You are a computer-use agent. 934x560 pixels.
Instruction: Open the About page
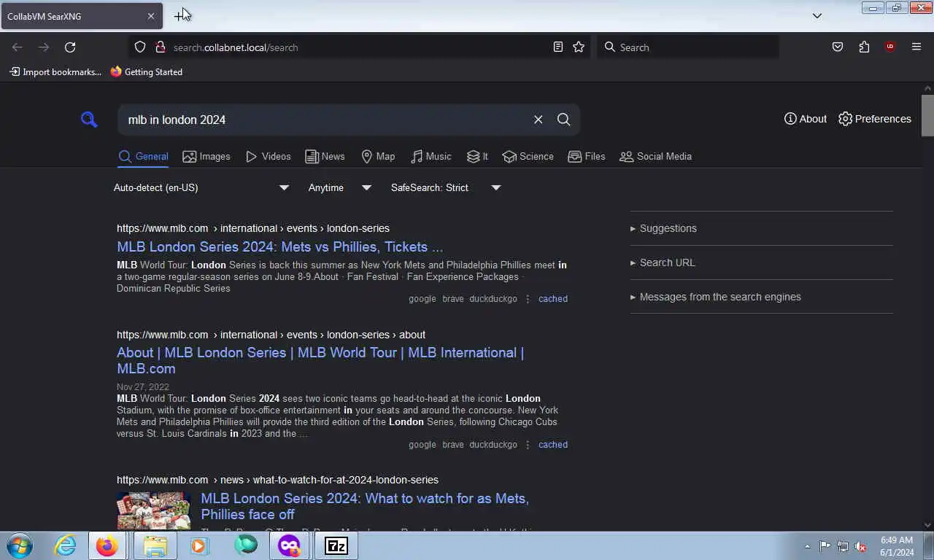(806, 119)
